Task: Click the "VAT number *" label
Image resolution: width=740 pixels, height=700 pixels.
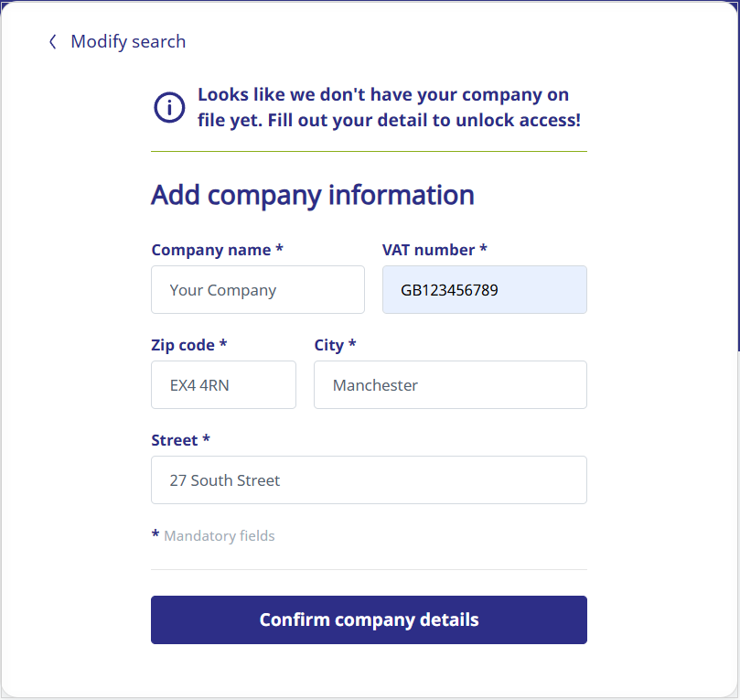Action: coord(434,250)
